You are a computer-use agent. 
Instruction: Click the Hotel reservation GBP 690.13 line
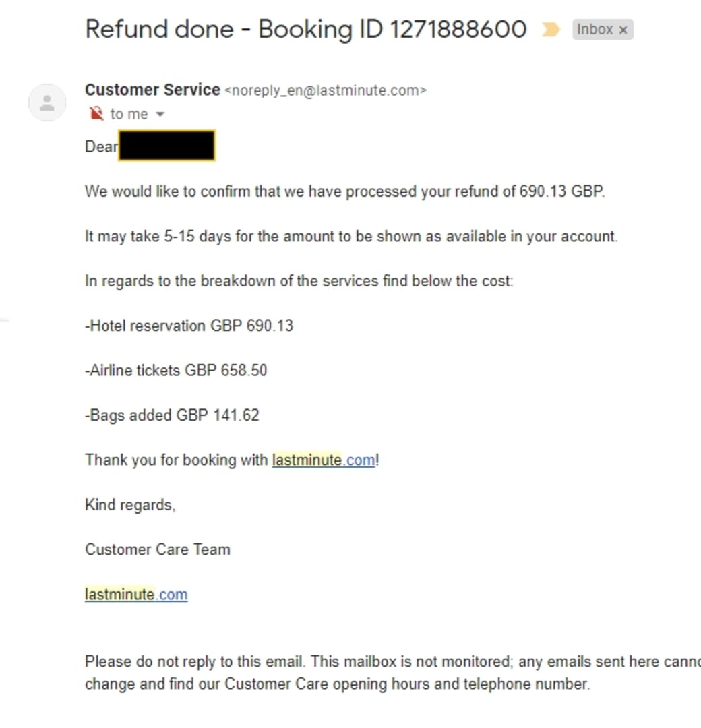tap(189, 326)
